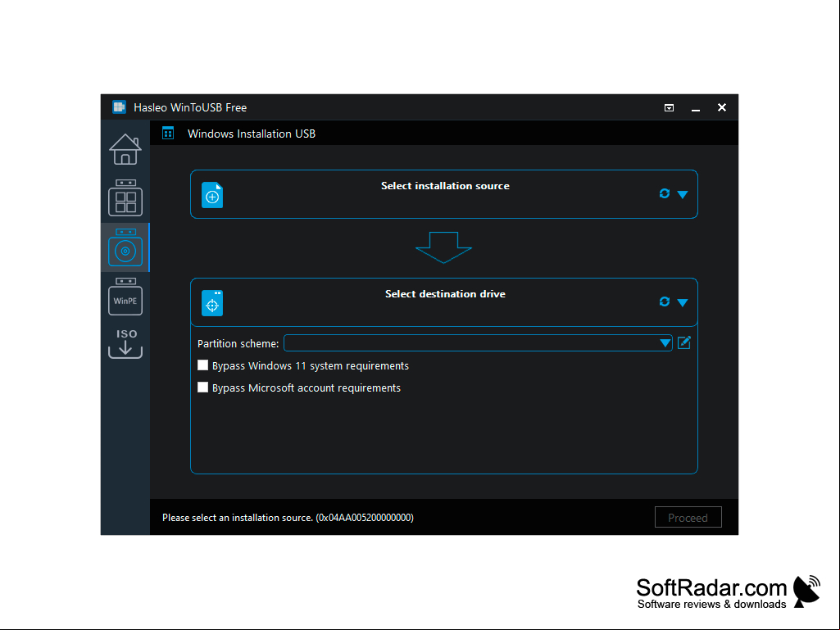Enable Bypass Windows 11 system requirements
Screen dimensions: 840x630
point(202,365)
